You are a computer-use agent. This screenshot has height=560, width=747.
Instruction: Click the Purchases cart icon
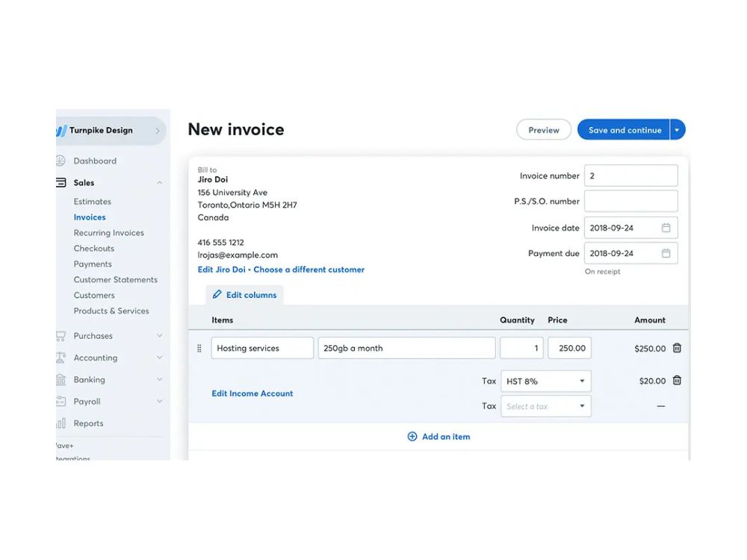pos(61,336)
